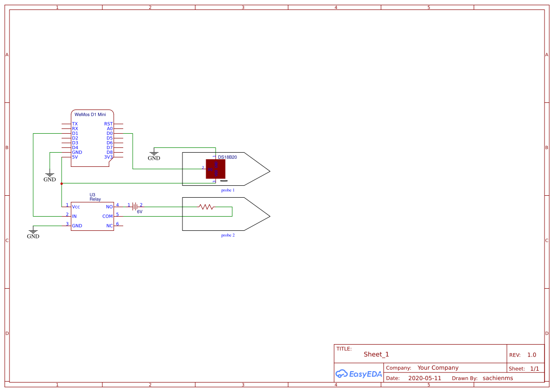Click the 3V3 pin of the WeMos

(107, 156)
